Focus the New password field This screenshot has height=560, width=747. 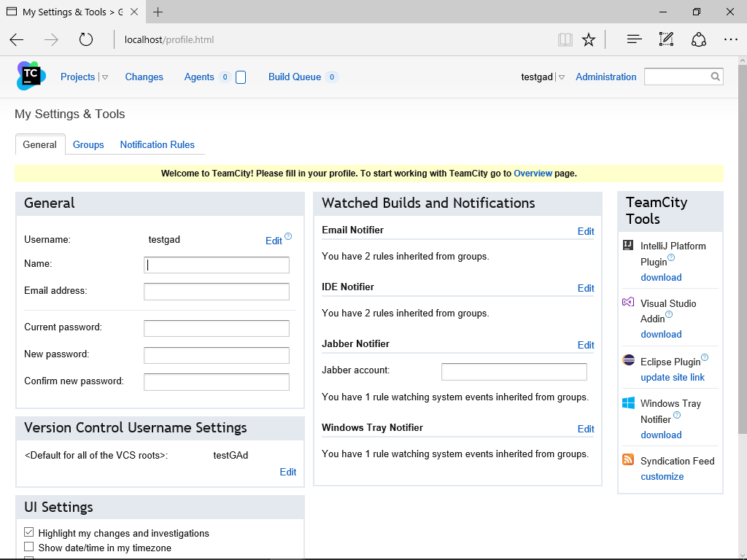click(x=216, y=355)
